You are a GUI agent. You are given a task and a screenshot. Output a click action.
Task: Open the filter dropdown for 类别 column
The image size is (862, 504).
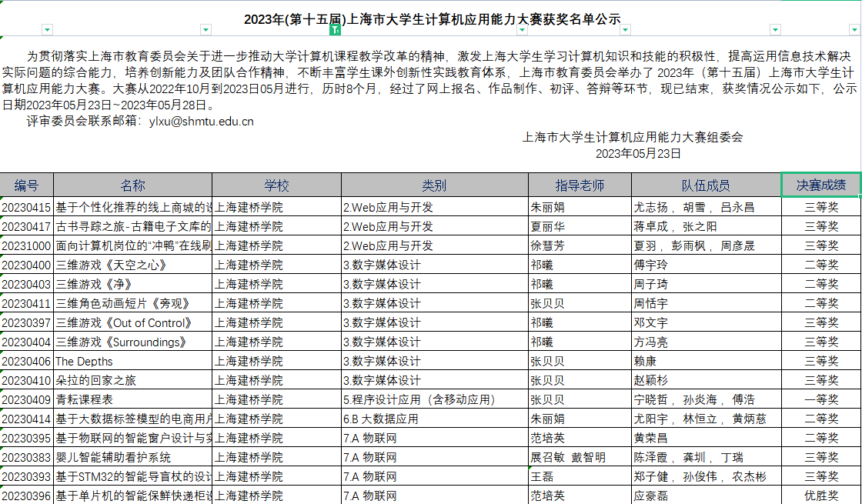[x=522, y=30]
